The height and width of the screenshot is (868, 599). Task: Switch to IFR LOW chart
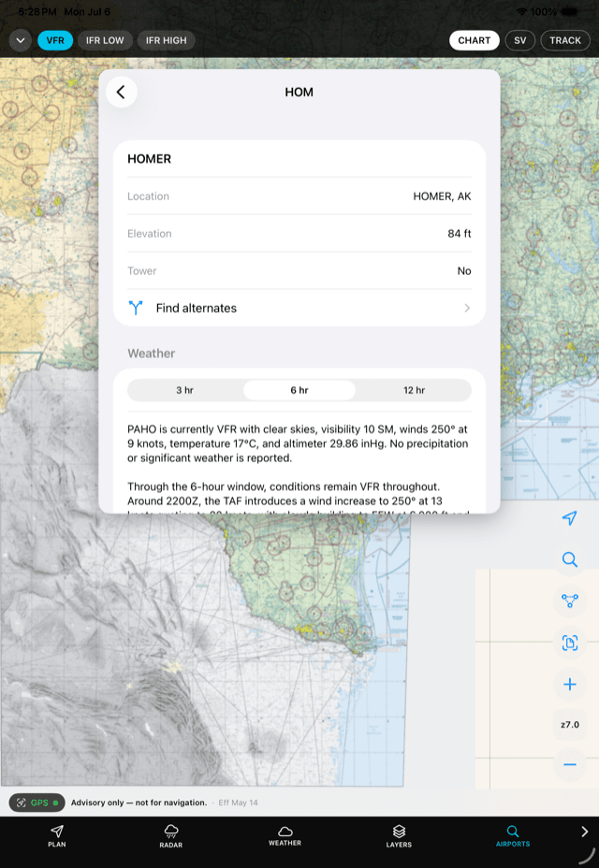(x=105, y=40)
